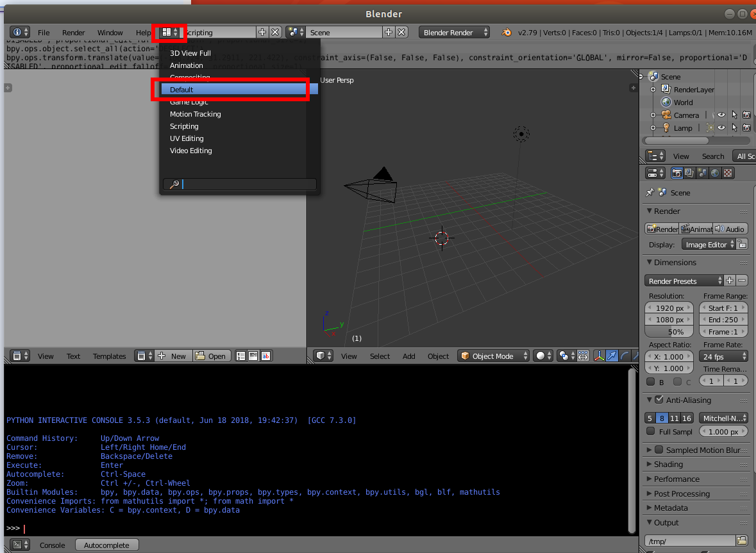Open pivot point selector
Image resolution: width=756 pixels, height=553 pixels.
[566, 356]
